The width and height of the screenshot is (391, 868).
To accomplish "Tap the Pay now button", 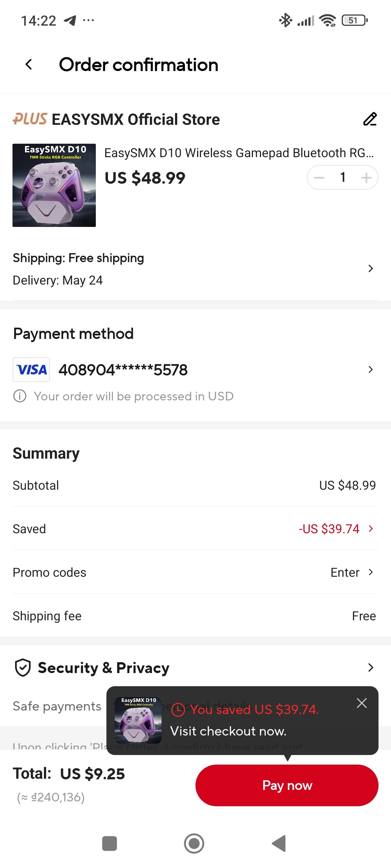I will [287, 785].
